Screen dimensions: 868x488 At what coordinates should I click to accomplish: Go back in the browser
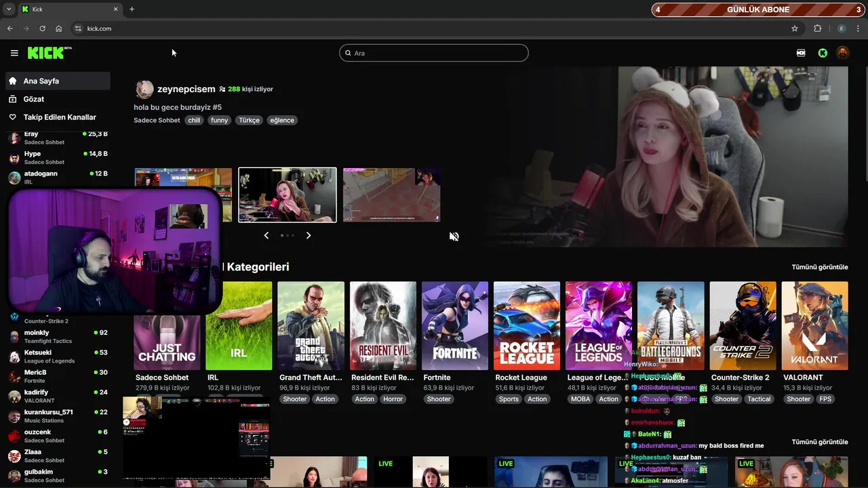point(9,28)
